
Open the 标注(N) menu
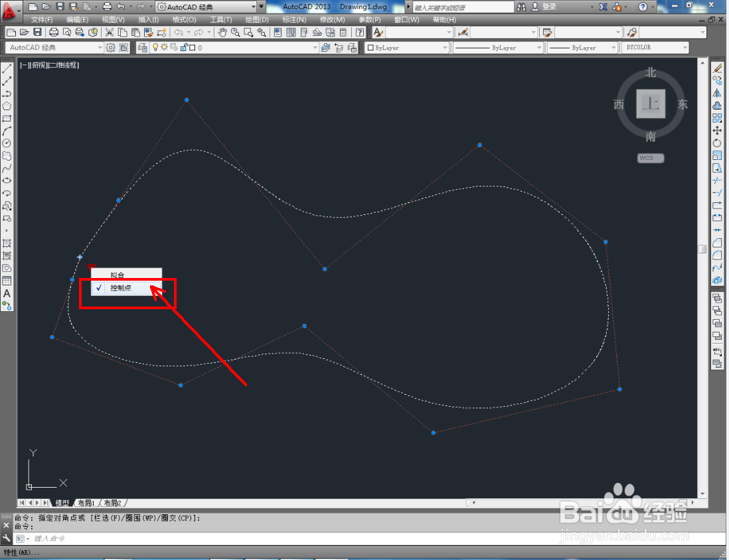tap(294, 20)
